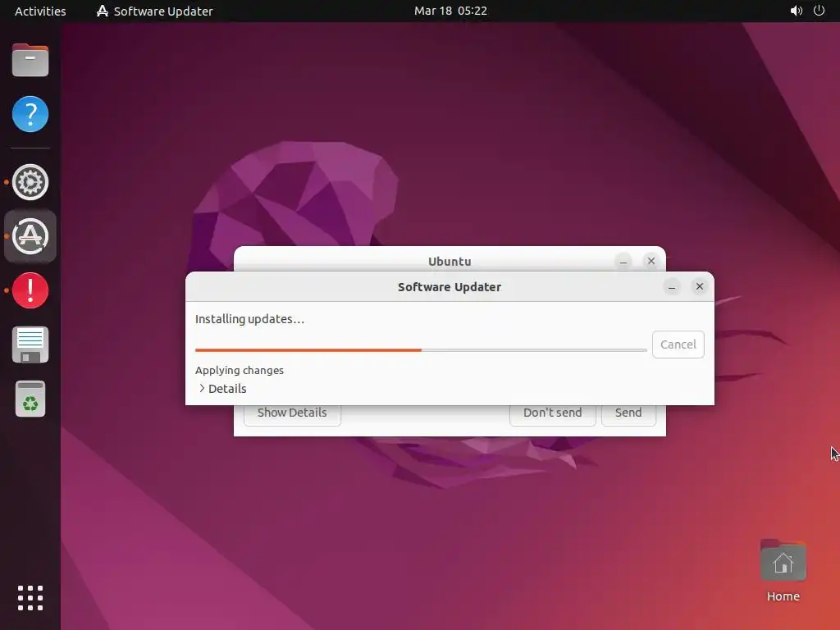Close the Software Updater window
Viewport: 840px width, 630px height.
699,286
